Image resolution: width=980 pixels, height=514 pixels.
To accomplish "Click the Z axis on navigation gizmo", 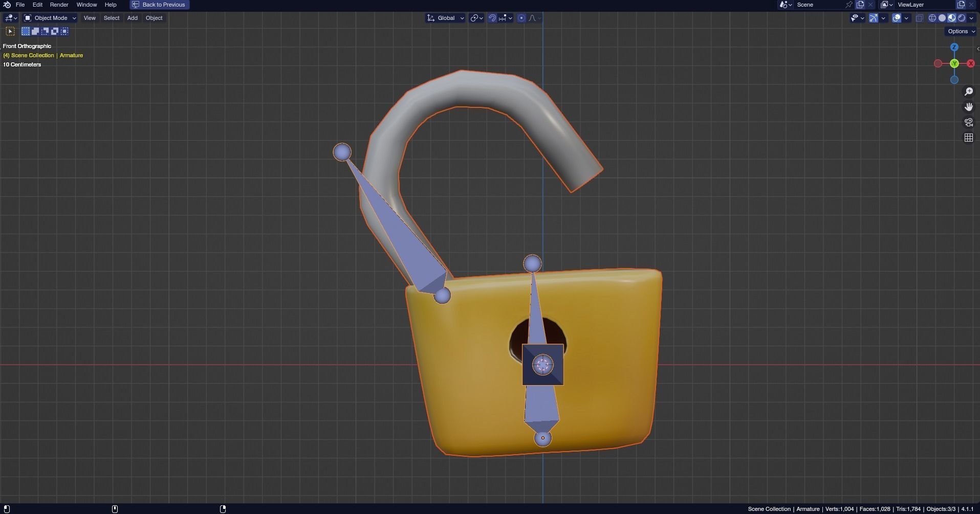I will 954,47.
